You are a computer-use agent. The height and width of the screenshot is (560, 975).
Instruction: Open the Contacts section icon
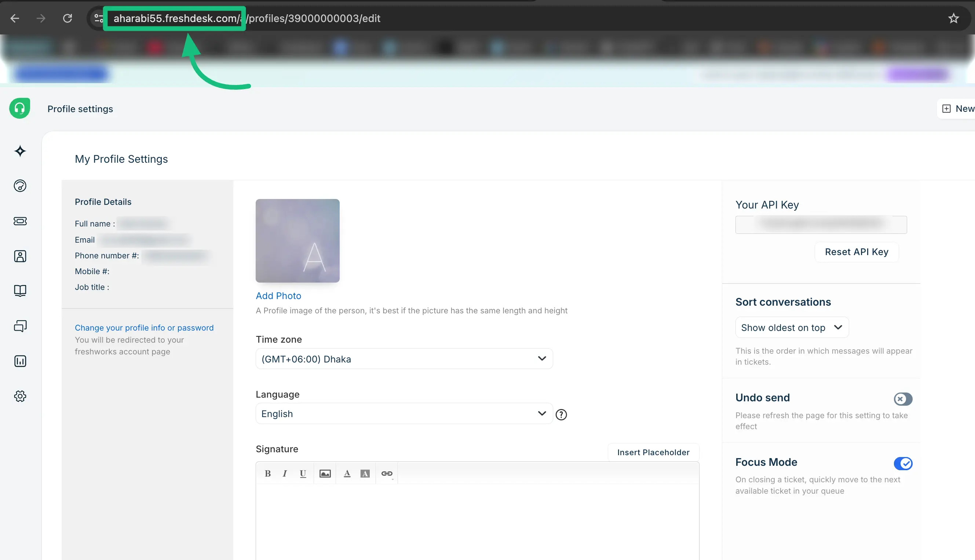click(20, 256)
